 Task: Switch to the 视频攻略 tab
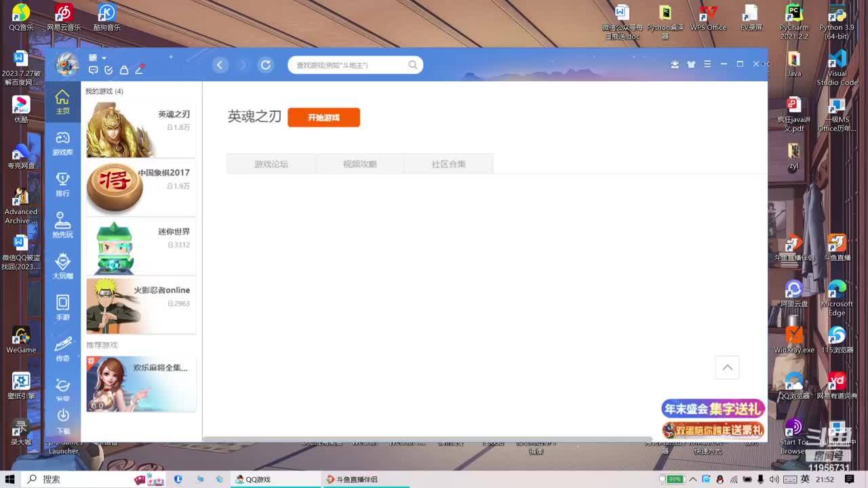[359, 164]
